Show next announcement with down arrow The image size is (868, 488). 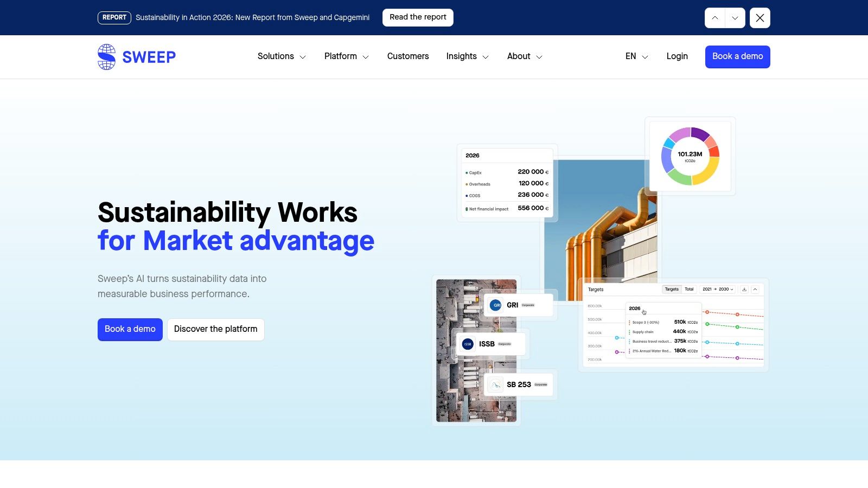coord(735,18)
